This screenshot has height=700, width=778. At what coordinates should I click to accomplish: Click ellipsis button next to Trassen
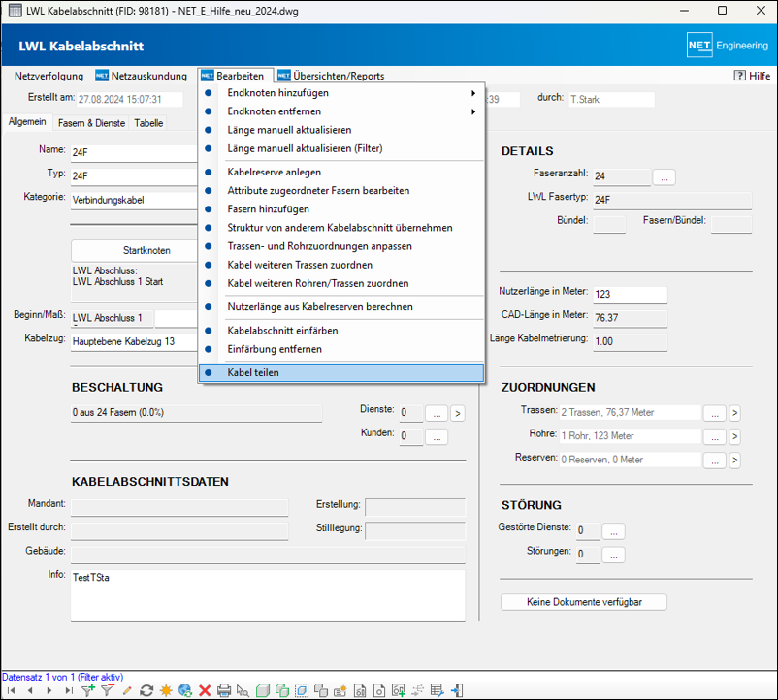pyautogui.click(x=715, y=413)
